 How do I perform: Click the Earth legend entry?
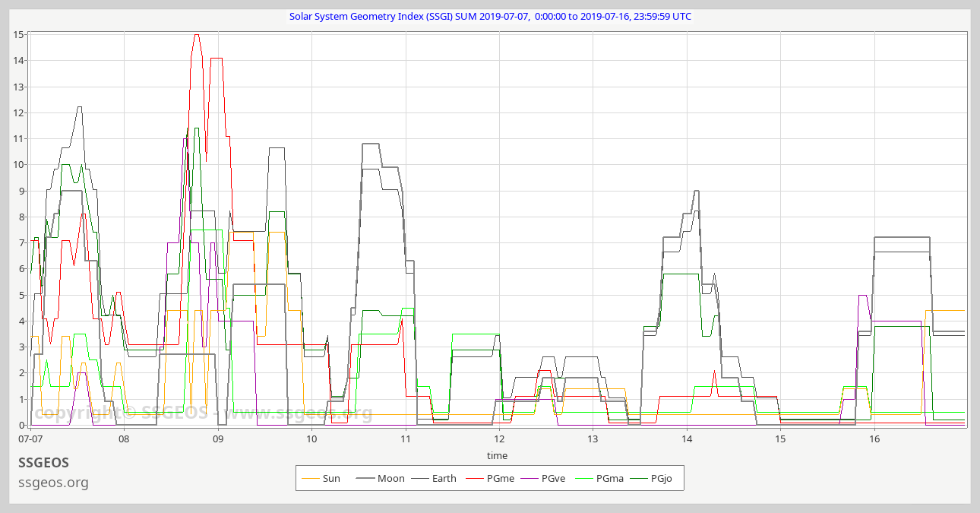(x=434, y=479)
